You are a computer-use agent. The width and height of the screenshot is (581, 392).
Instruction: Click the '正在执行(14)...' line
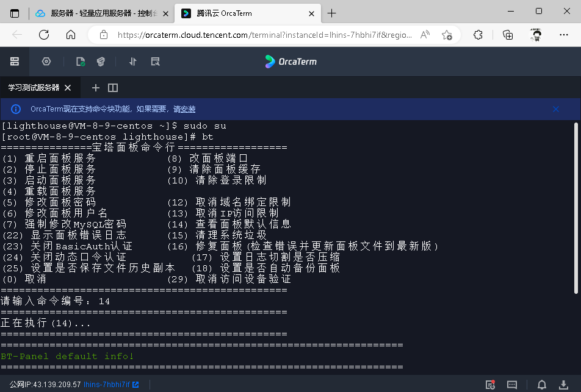46,323
